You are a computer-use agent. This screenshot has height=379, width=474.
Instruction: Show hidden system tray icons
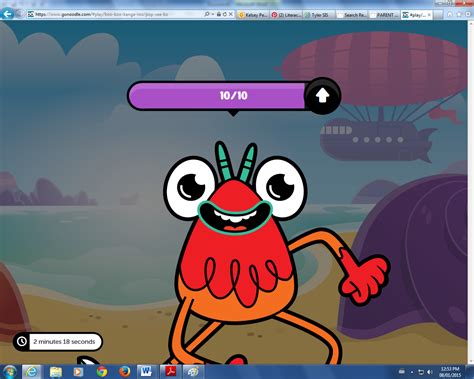(412, 372)
